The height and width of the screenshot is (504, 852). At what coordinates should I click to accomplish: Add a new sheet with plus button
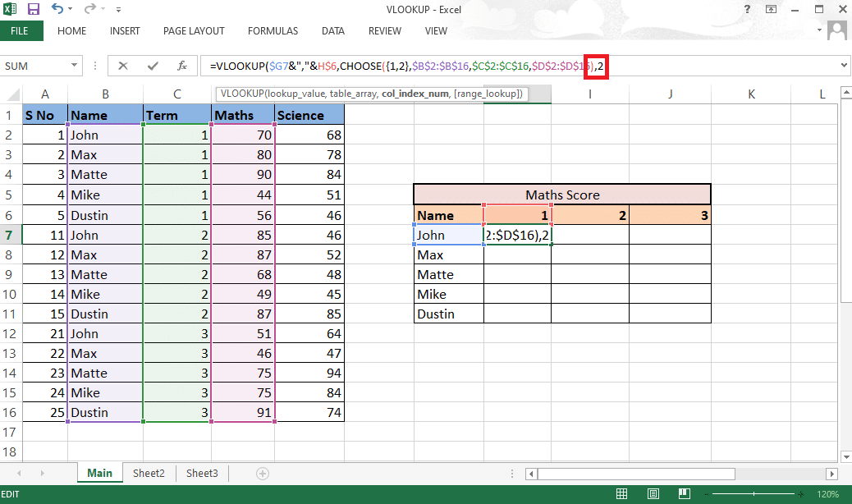[263, 474]
